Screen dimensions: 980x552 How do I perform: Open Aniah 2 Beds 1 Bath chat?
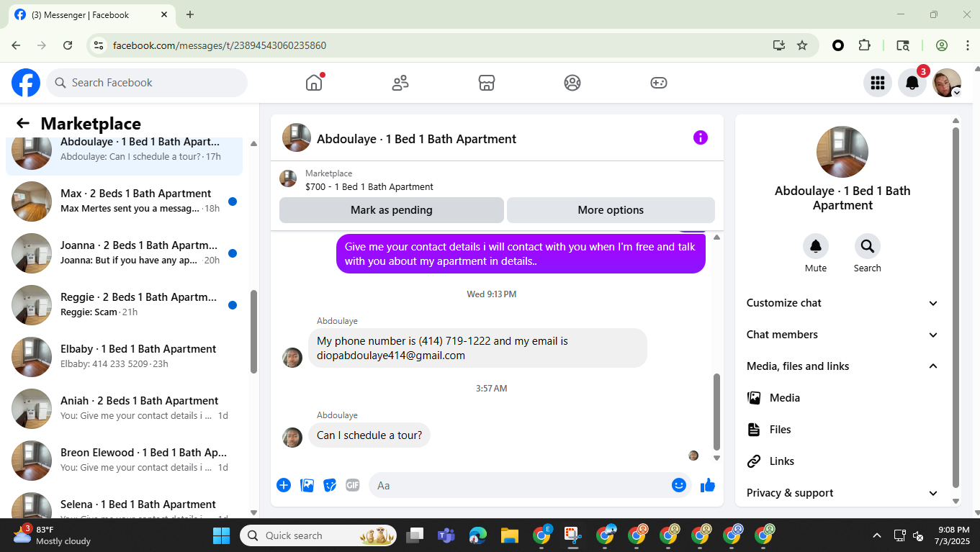click(x=124, y=408)
